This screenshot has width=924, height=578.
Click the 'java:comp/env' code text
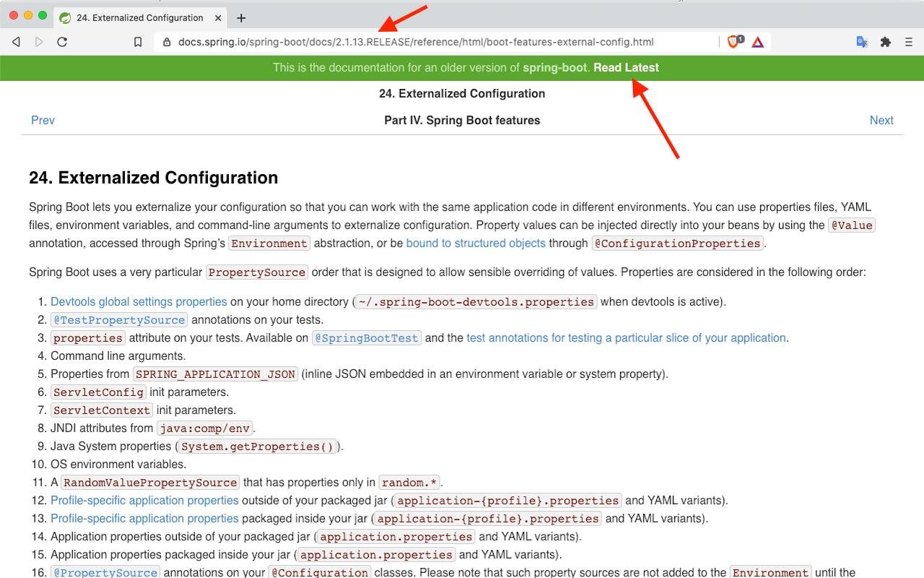coord(204,428)
